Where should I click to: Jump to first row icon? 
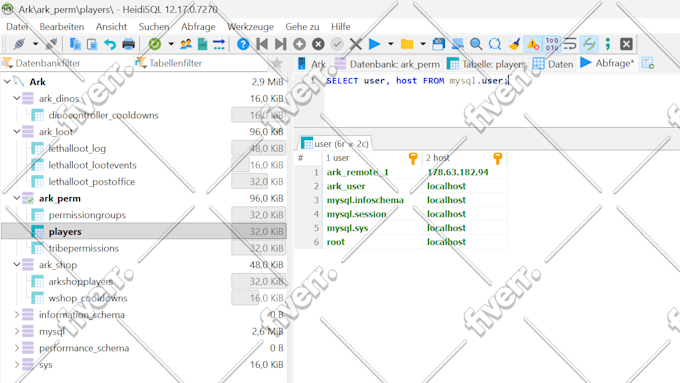(262, 44)
